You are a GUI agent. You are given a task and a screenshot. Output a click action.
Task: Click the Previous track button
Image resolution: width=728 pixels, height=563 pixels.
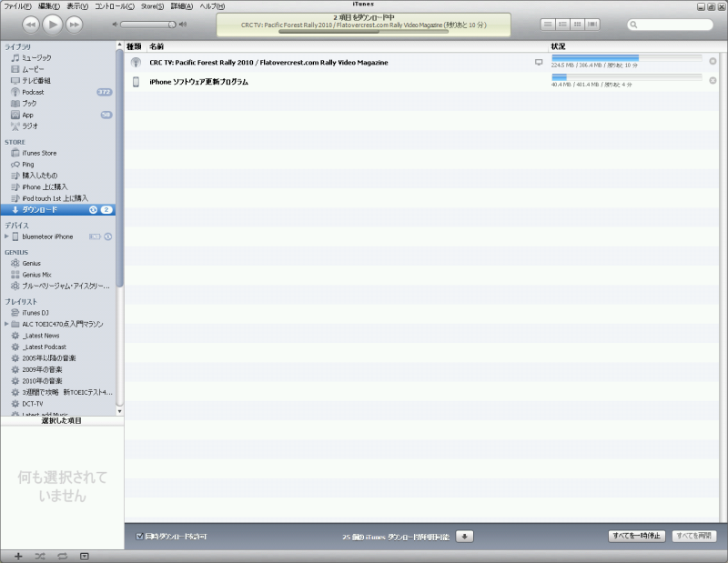[31, 25]
